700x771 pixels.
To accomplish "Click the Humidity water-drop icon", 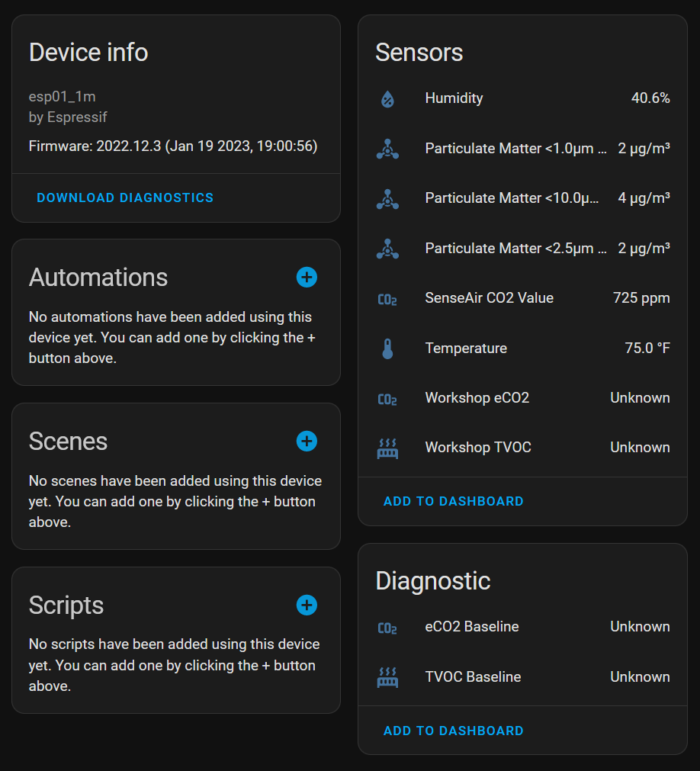I will click(x=387, y=99).
